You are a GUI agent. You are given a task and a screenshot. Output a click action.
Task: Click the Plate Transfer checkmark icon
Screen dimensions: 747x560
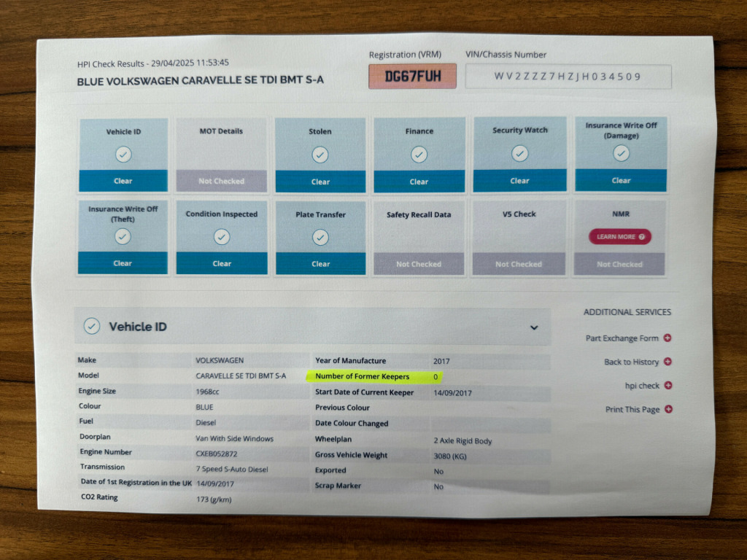321,237
